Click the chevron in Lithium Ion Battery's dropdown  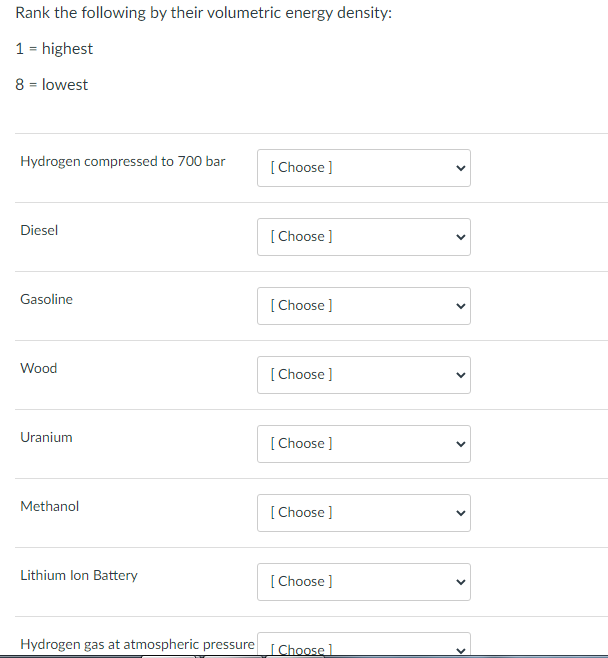460,582
